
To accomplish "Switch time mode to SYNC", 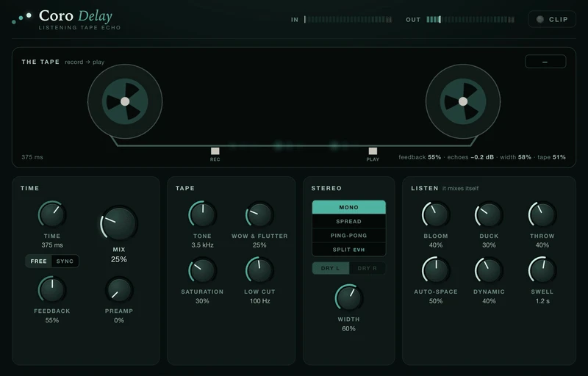I will click(65, 261).
